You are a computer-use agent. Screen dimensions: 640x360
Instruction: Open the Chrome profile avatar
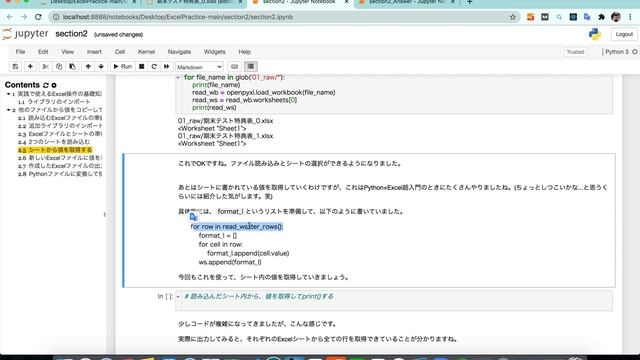coord(616,17)
